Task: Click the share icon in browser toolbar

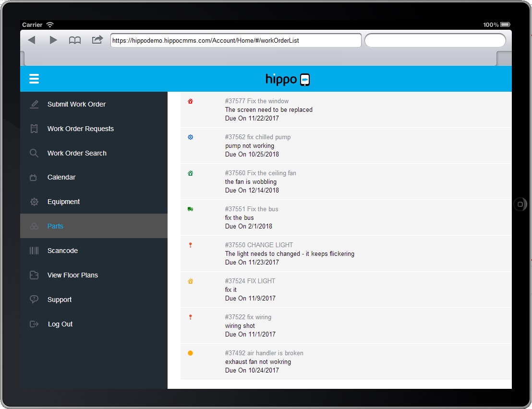Action: (97, 40)
